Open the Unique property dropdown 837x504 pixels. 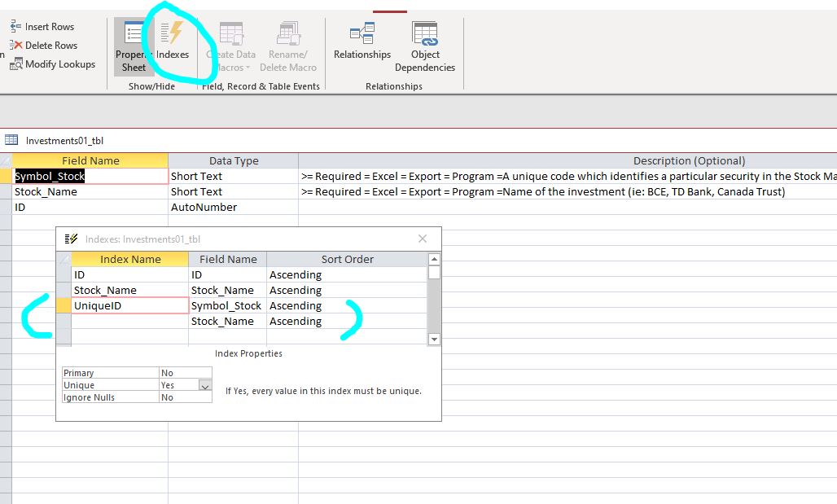(205, 386)
